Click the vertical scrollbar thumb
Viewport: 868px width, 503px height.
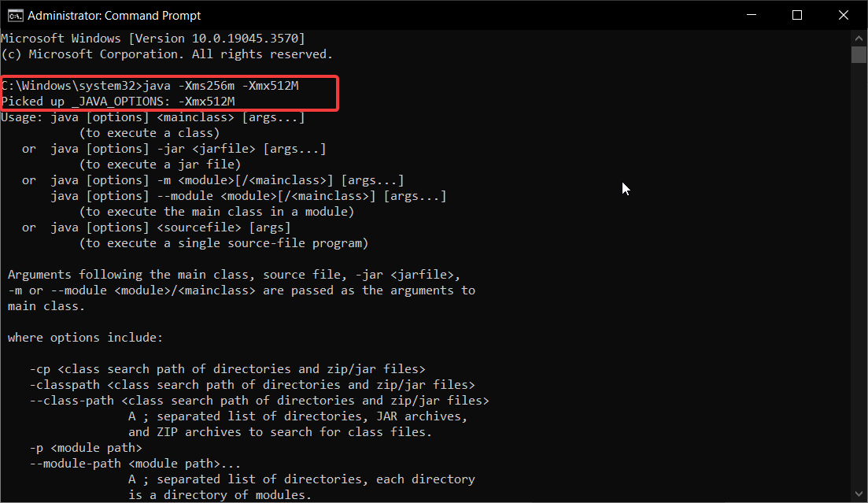pos(859,55)
